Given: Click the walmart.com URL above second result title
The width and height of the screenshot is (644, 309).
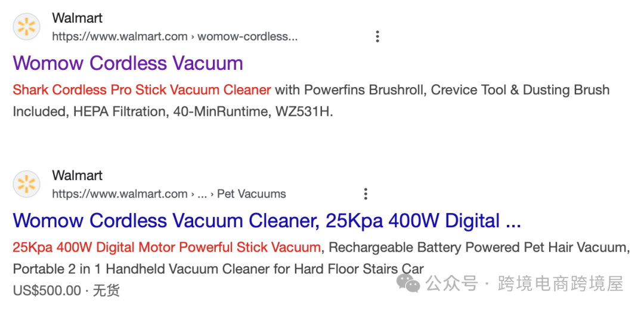Looking at the screenshot, I should 120,194.
